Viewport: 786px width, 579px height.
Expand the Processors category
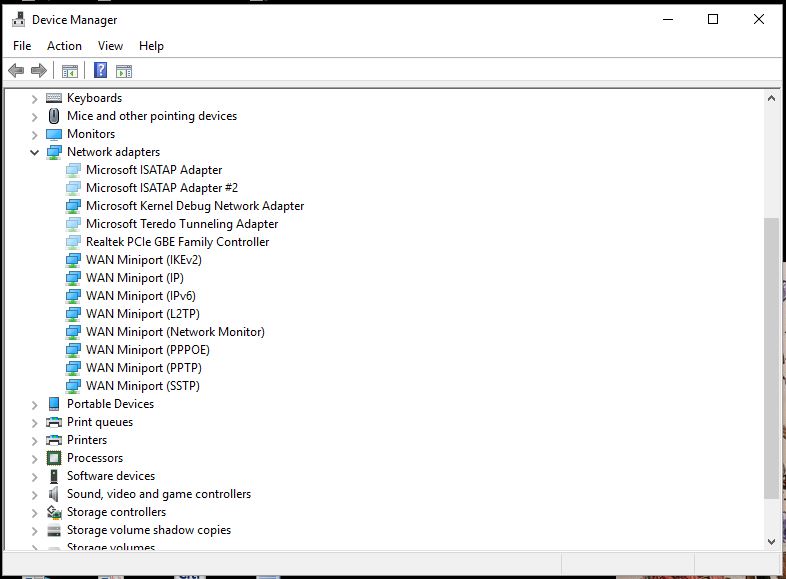[34, 459]
